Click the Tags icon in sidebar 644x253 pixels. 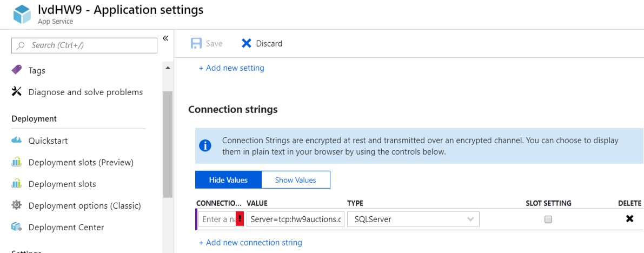(17, 70)
